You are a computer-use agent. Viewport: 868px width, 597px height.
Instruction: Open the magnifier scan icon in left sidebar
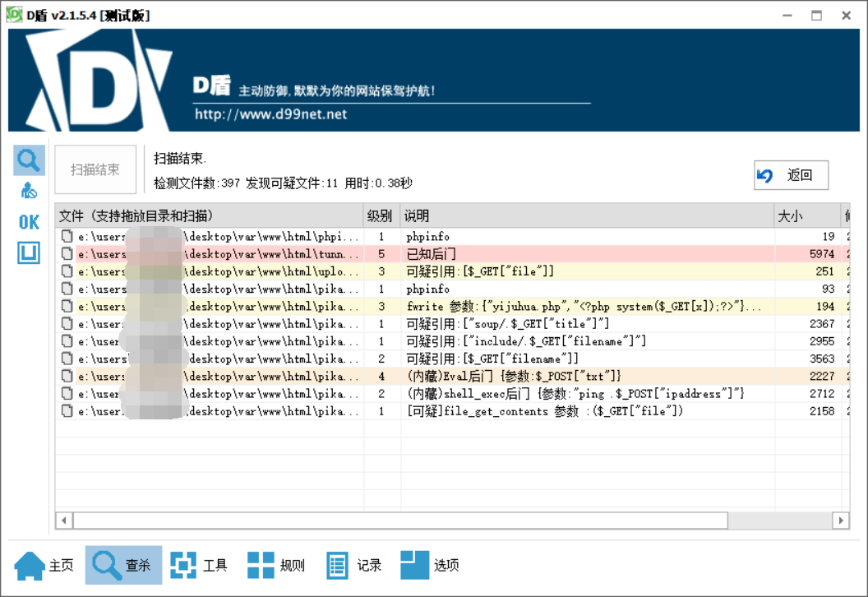29,160
